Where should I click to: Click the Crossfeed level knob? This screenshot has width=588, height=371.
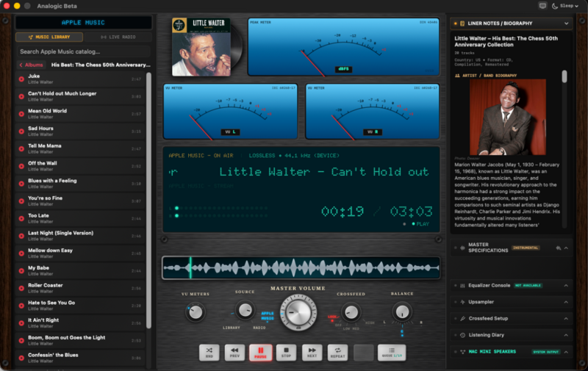[x=351, y=311]
